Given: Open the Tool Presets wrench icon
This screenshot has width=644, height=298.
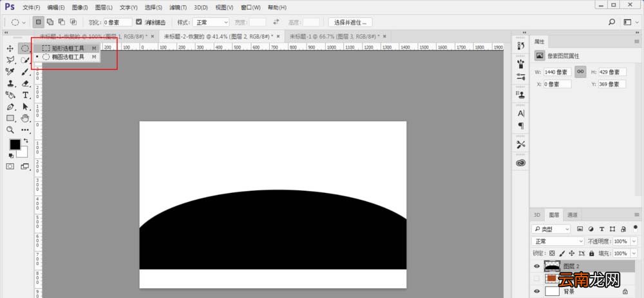Looking at the screenshot, I should coord(521,144).
